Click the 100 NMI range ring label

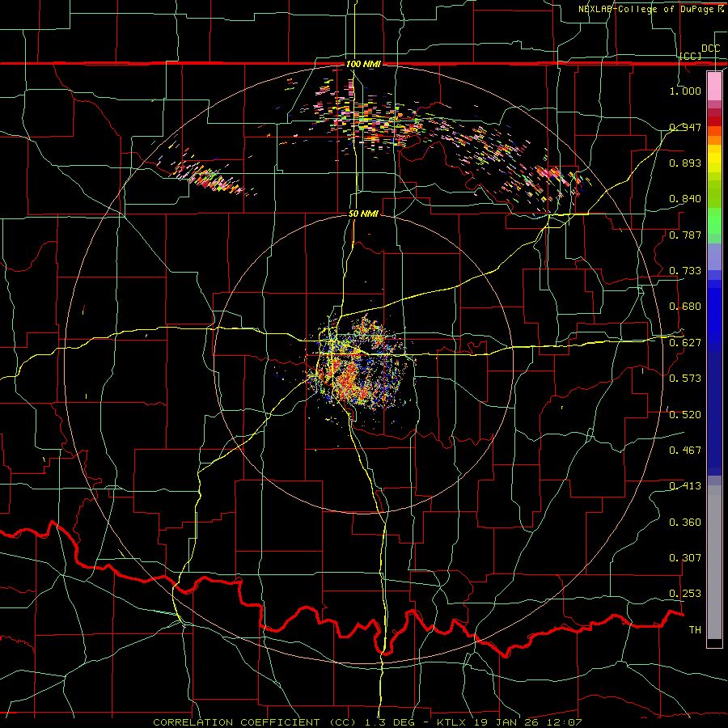pos(363,64)
